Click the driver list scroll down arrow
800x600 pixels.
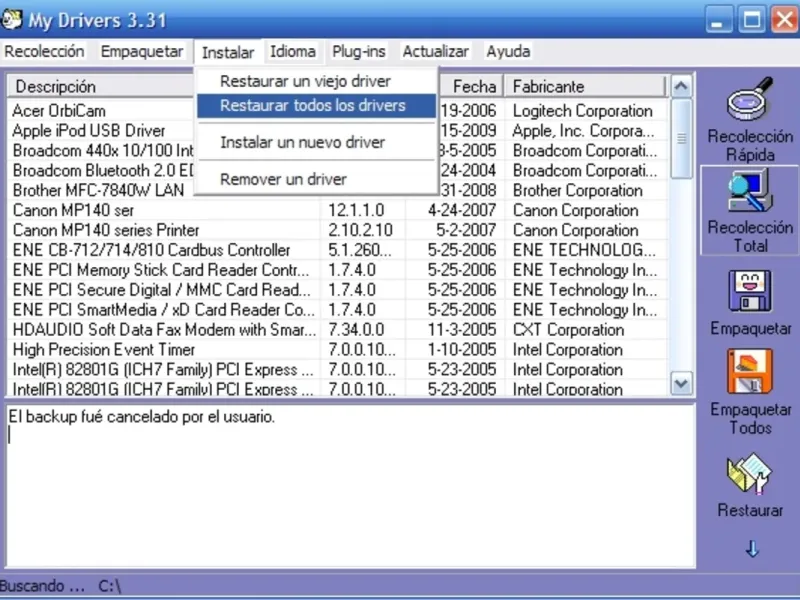pyautogui.click(x=681, y=383)
